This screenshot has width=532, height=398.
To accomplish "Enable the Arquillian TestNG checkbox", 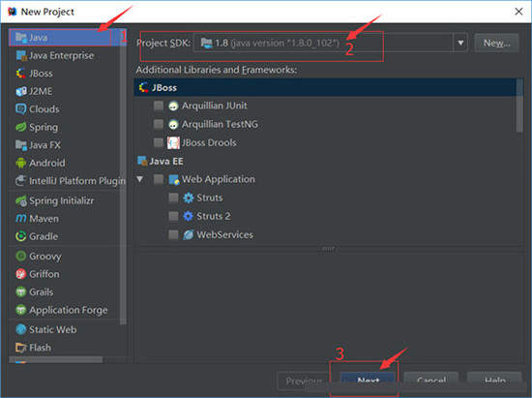I will tap(158, 124).
